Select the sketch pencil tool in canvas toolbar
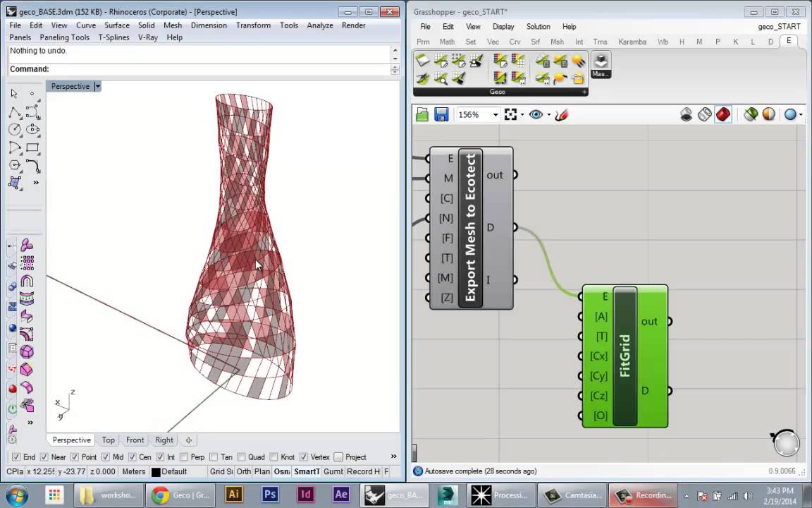This screenshot has width=812, height=508. (562, 115)
